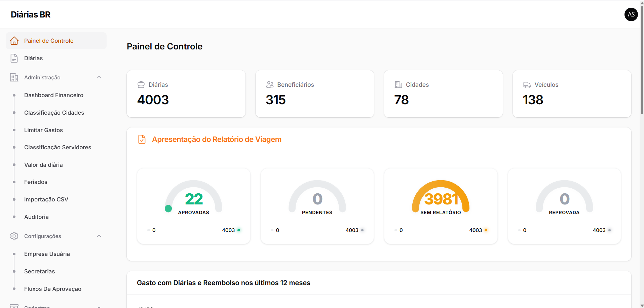Click the people icon in Beneficiários card
Screen dimensions: 644x308
(x=270, y=85)
